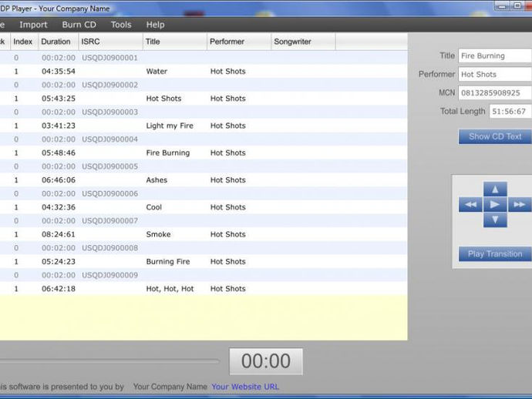Click ISRC USQDJ0900007

[x=110, y=221]
